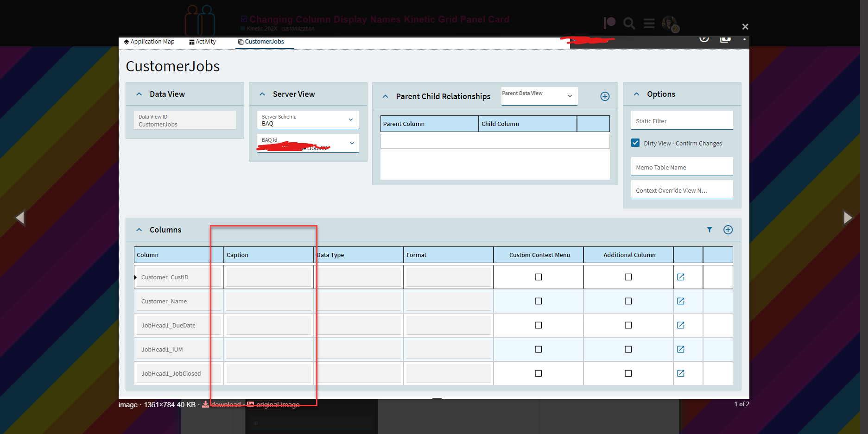Collapse the Parent Child Relationships panel
Viewport: 868px width, 434px height.
[385, 96]
